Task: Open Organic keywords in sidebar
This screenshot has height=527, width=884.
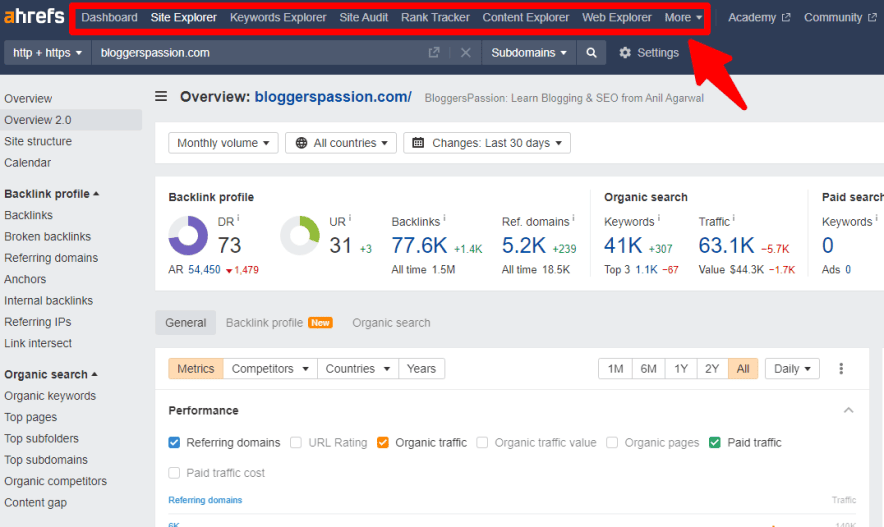Action: pyautogui.click(x=50, y=396)
